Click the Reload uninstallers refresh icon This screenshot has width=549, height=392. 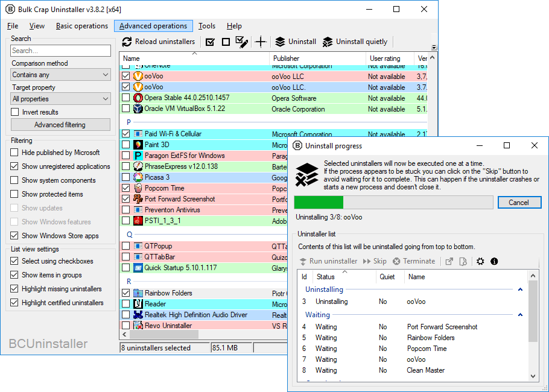(x=127, y=42)
